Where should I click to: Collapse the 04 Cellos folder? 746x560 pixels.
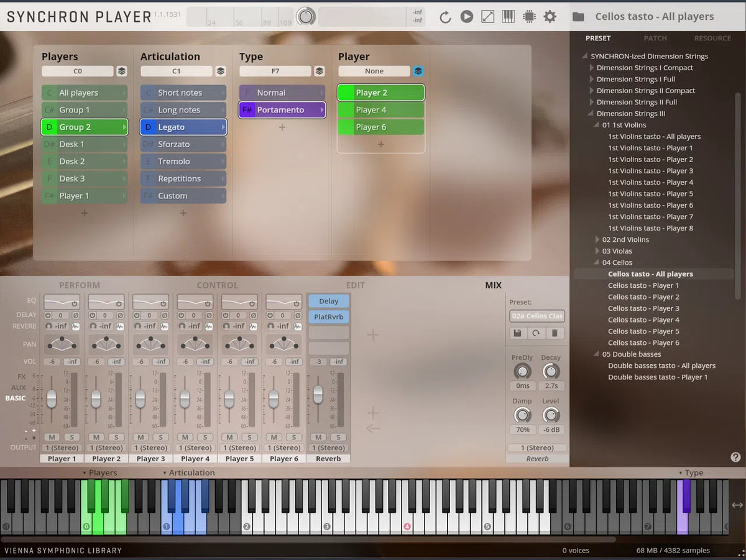click(596, 262)
